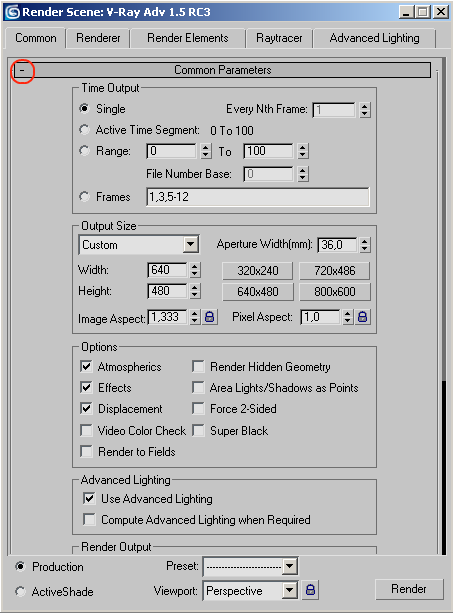This screenshot has width=453, height=613.
Task: Set output size to 800x600
Action: pos(335,292)
